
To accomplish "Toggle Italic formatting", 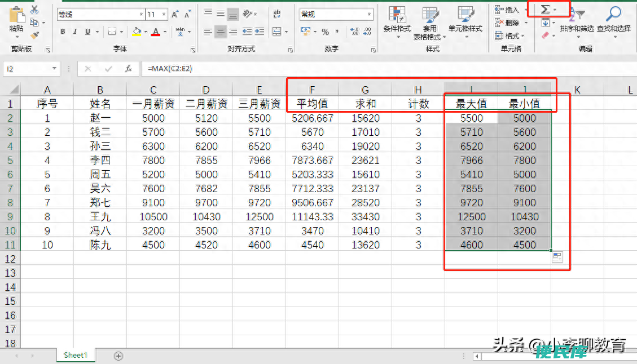I will point(75,31).
